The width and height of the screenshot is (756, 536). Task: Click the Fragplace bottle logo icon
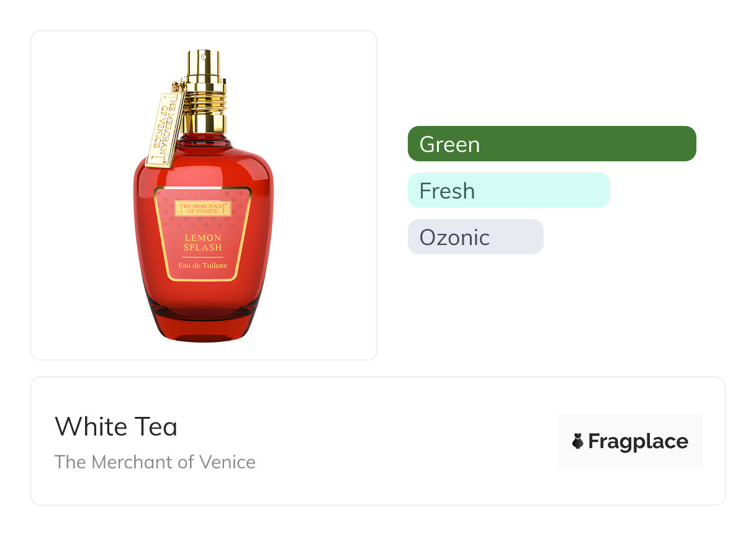(578, 441)
